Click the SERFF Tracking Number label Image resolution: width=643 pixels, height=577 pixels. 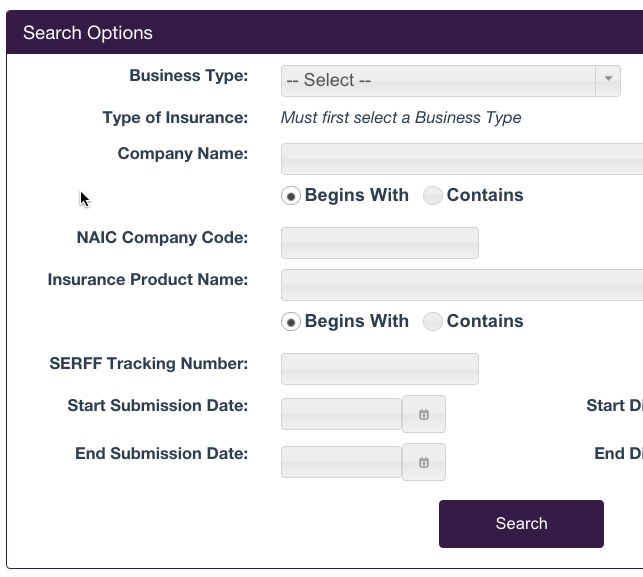(x=148, y=364)
